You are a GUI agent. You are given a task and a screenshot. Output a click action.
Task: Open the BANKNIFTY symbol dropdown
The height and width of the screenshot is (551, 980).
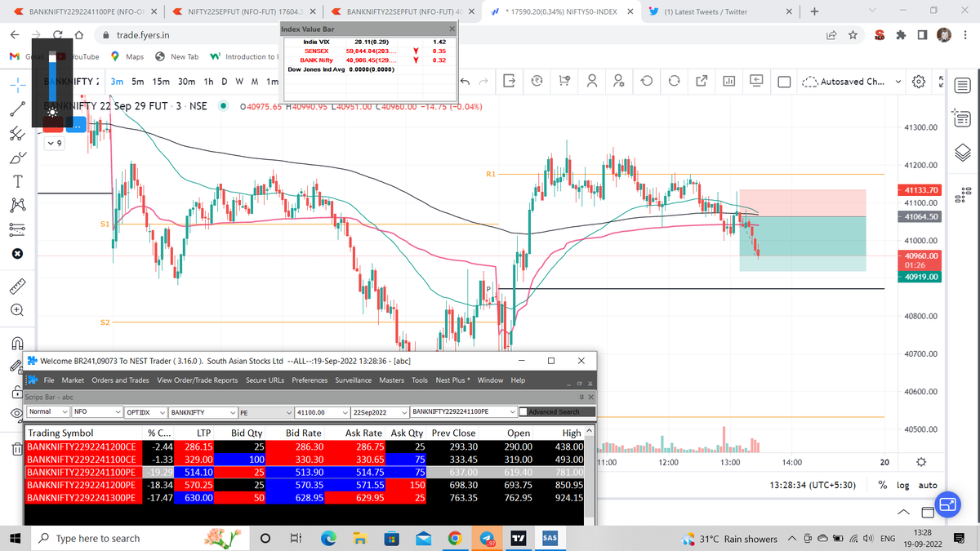click(204, 412)
